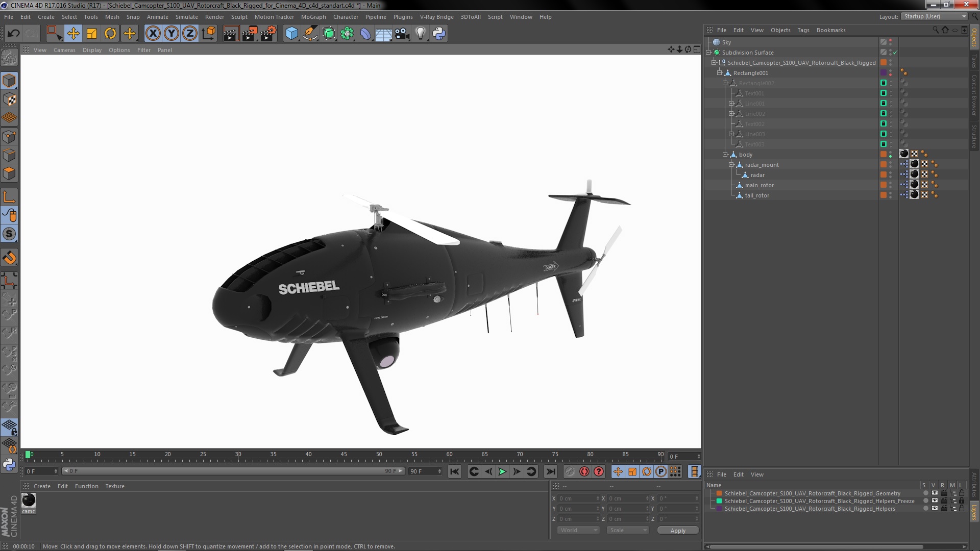Toggle visibility of Geometry layer
Image resolution: width=980 pixels, height=551 pixels.
[x=935, y=493]
